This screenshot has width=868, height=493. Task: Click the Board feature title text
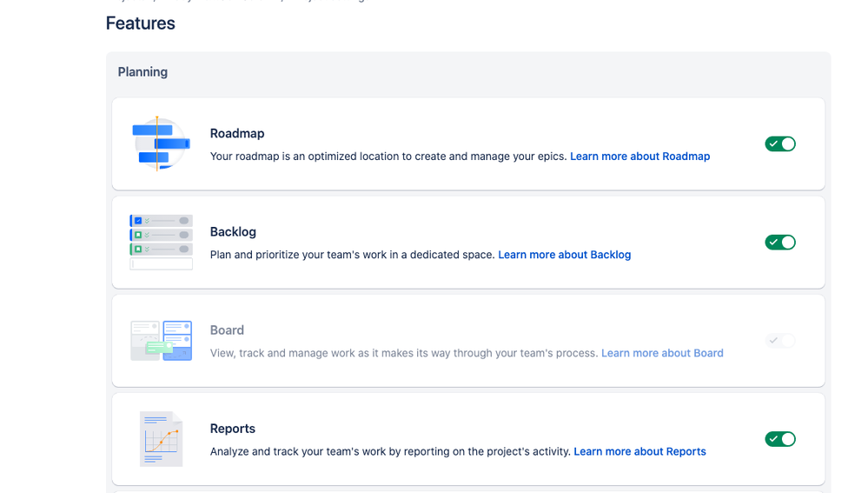point(227,330)
